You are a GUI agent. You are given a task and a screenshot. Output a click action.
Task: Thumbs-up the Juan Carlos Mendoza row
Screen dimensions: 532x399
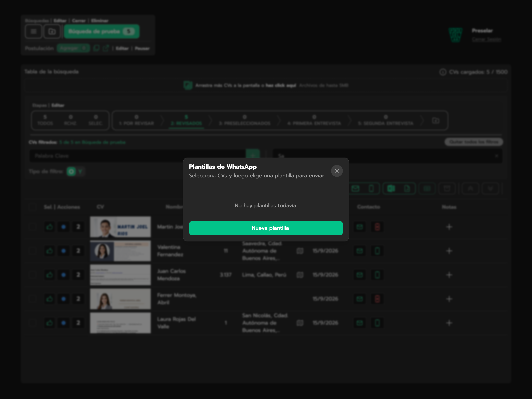tap(50, 275)
